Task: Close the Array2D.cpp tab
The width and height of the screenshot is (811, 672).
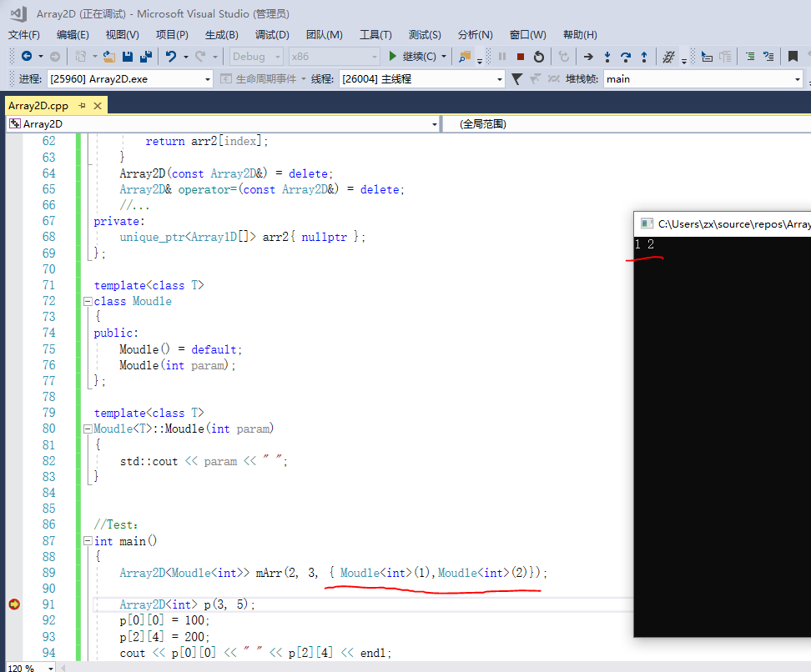Action: point(98,105)
